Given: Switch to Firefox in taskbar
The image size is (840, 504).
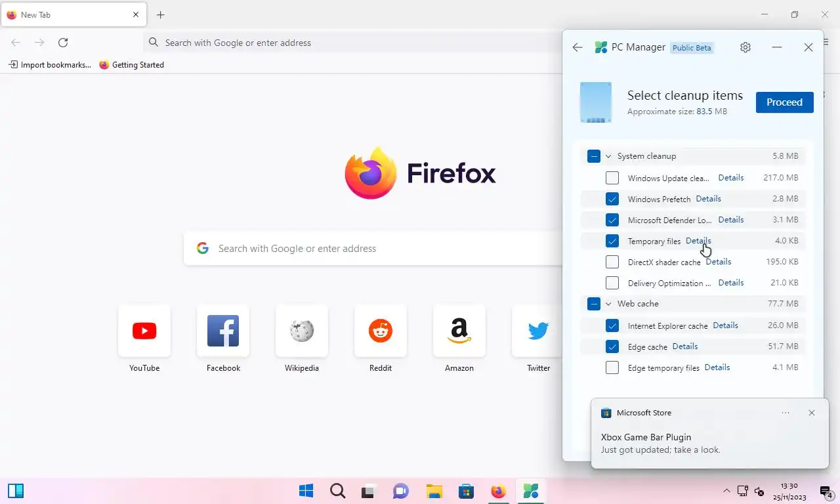Looking at the screenshot, I should [x=498, y=491].
